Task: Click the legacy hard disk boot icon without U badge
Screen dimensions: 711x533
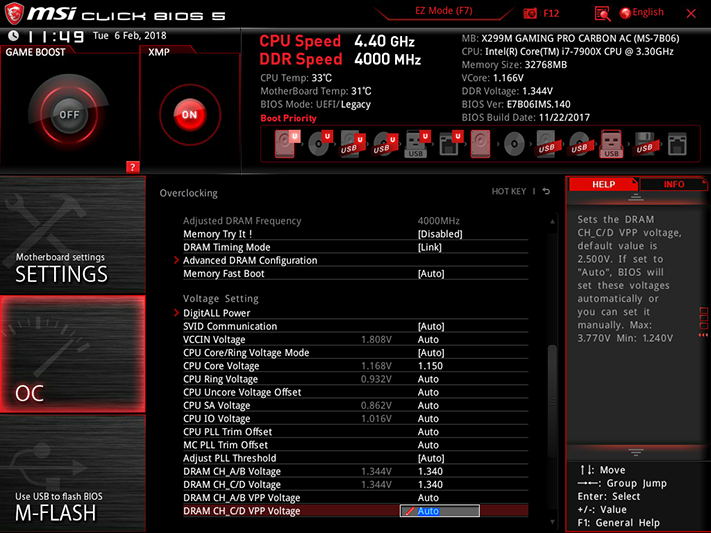Action: click(481, 144)
